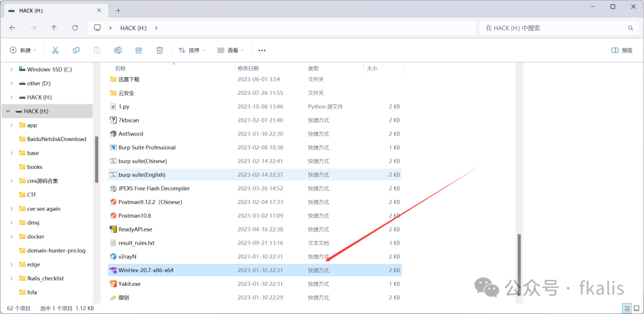Screen dimensions: 644x314
Task: Click the Rename icon in toolbar
Action: point(118,50)
